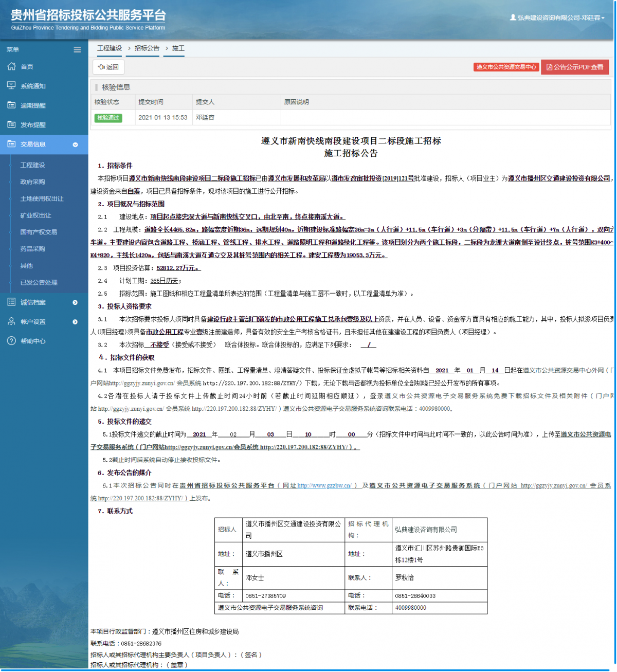617x672 pixels.
Task: Open the 发布提醒 publish reminder icon
Action: [10, 124]
